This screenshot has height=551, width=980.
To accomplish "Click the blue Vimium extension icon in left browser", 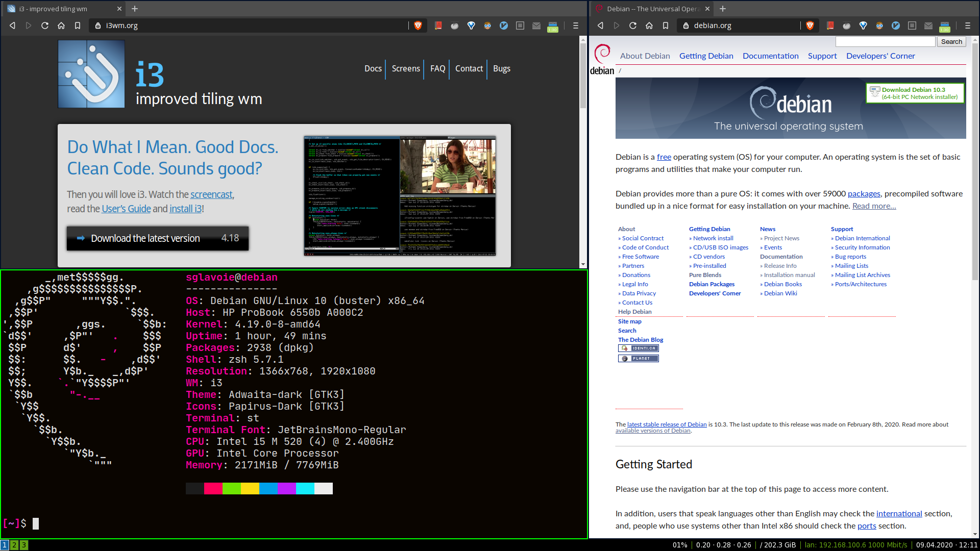I will click(504, 26).
